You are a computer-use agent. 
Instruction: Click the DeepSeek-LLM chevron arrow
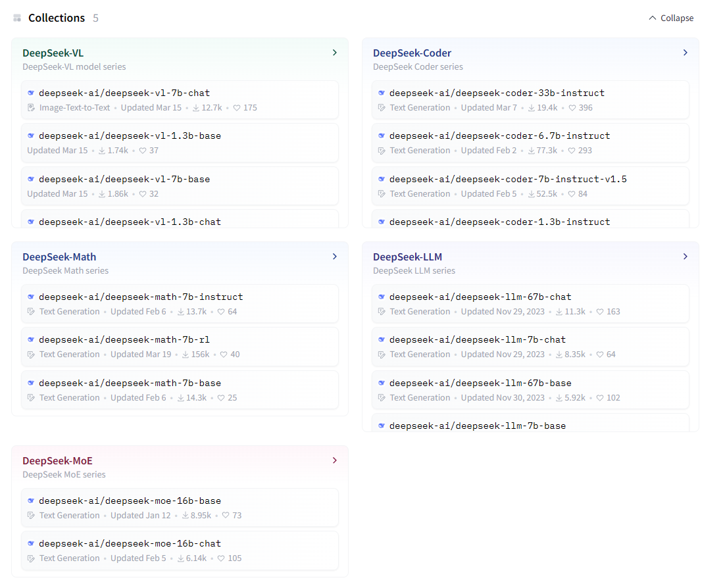pos(685,257)
